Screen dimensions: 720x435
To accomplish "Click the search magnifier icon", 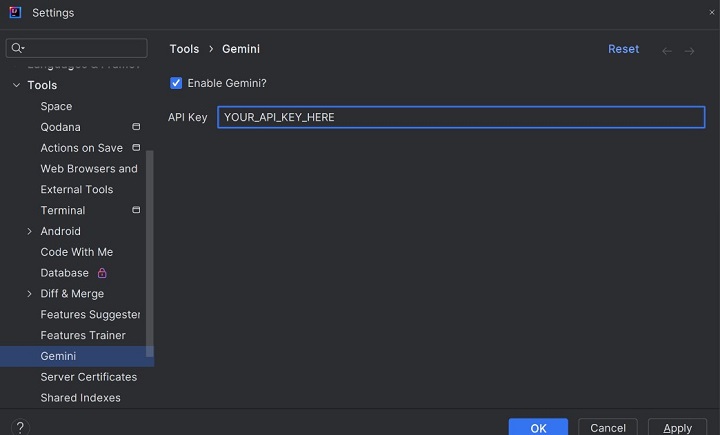I will (x=17, y=48).
